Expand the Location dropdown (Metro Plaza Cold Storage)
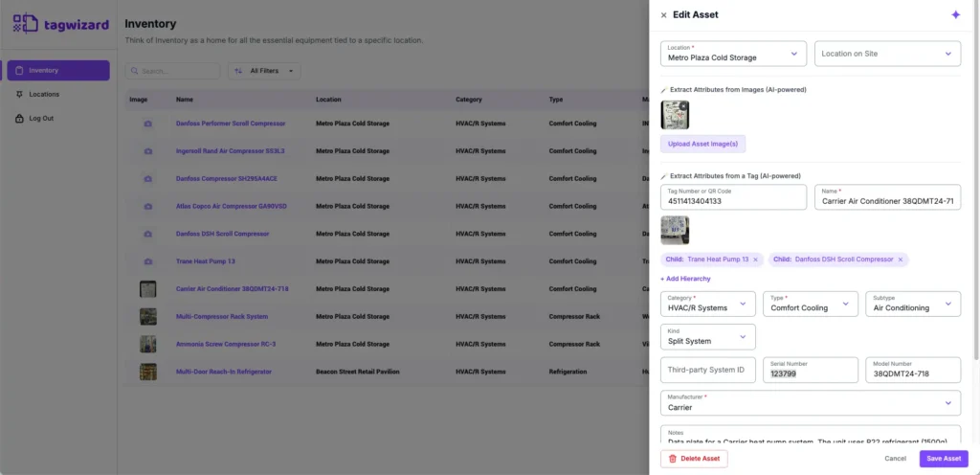The height and width of the screenshot is (475, 980). tap(734, 54)
